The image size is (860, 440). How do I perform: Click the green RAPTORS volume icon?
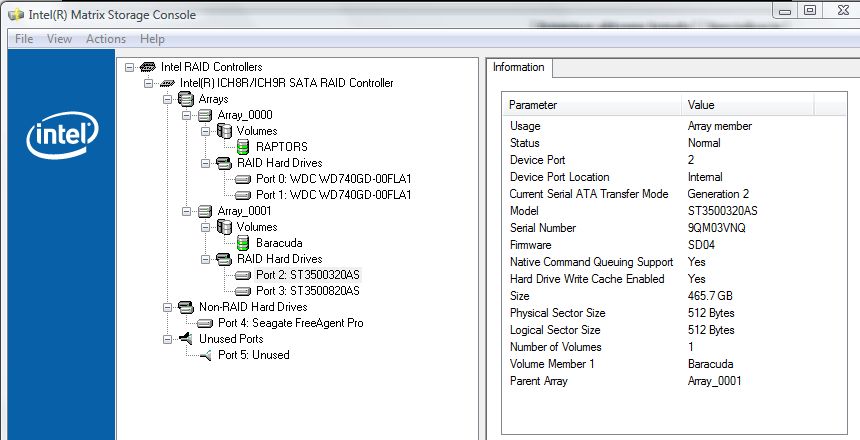click(243, 147)
